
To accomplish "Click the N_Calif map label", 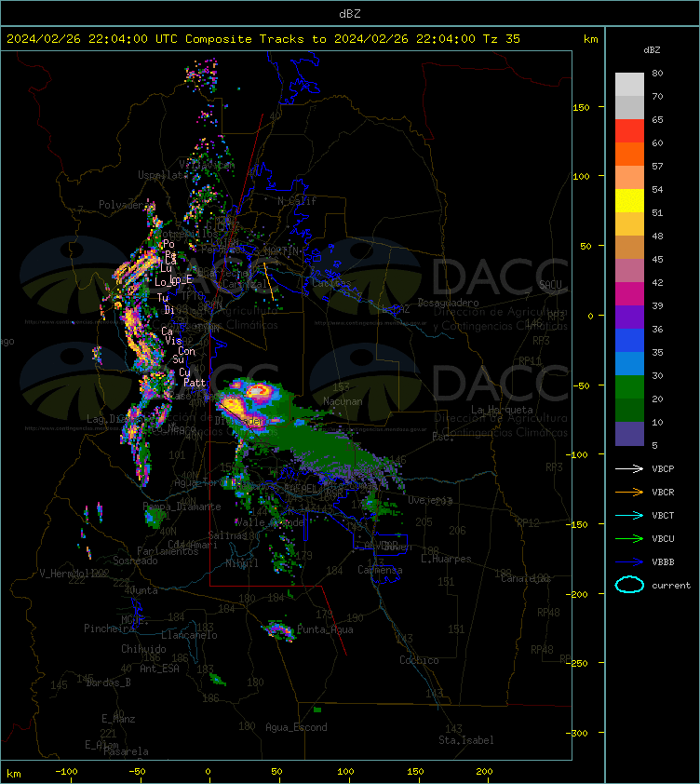I will (297, 201).
